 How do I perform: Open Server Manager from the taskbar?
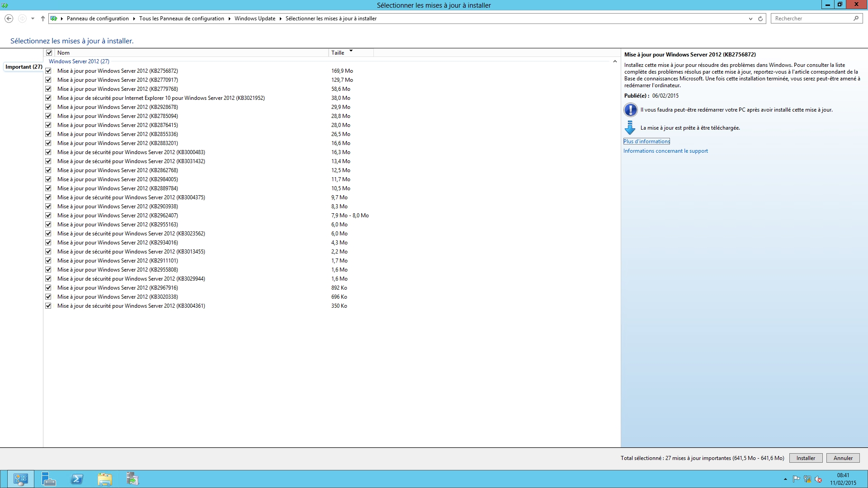pos(48,479)
